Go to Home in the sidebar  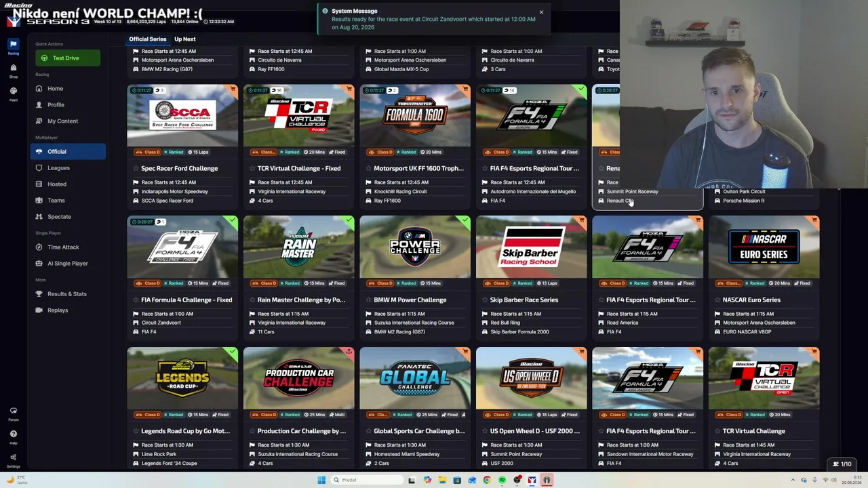click(68, 88)
